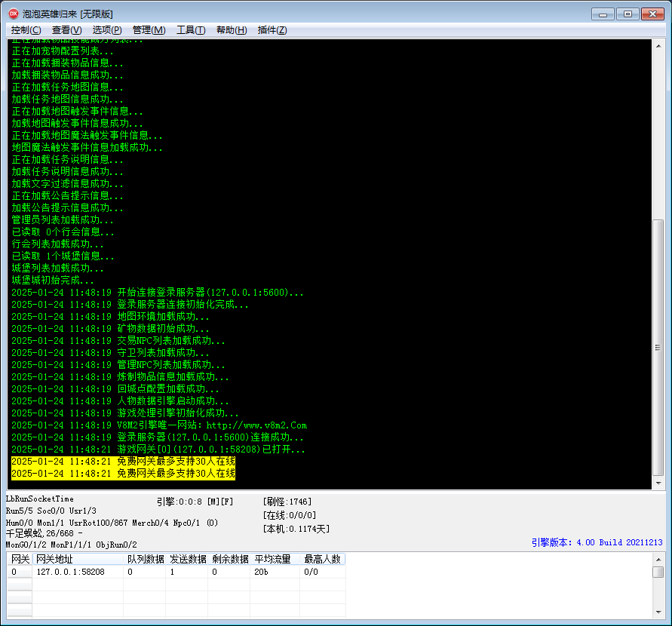Open the 管理(M) menu
The height and width of the screenshot is (626, 672).
point(149,30)
